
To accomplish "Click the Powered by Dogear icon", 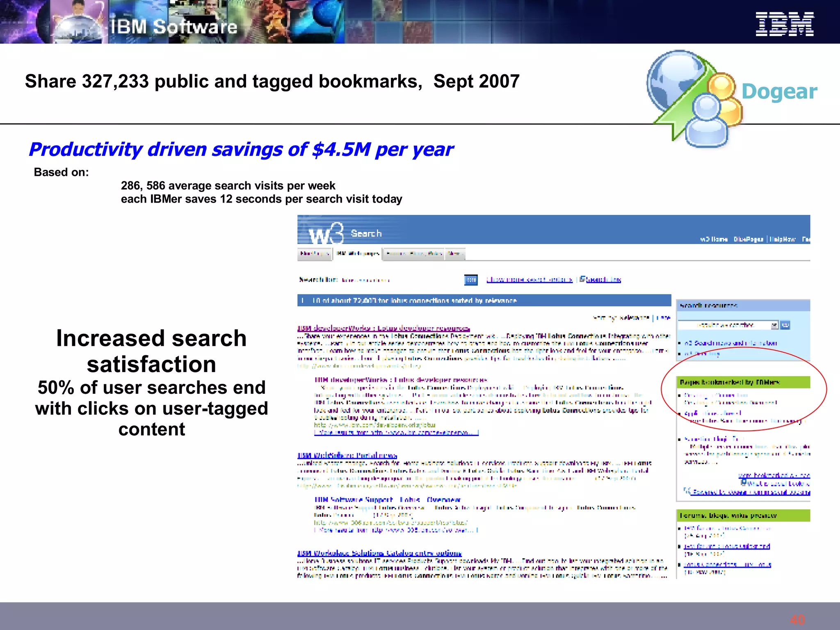I will 687,491.
